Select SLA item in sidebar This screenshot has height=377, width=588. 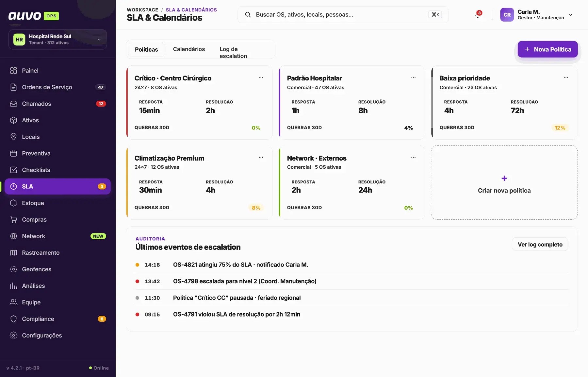coord(57,186)
